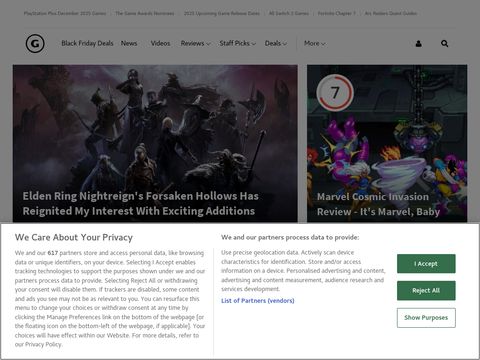The height and width of the screenshot is (360, 480).
Task: Click the review score 7 badge
Action: click(335, 93)
